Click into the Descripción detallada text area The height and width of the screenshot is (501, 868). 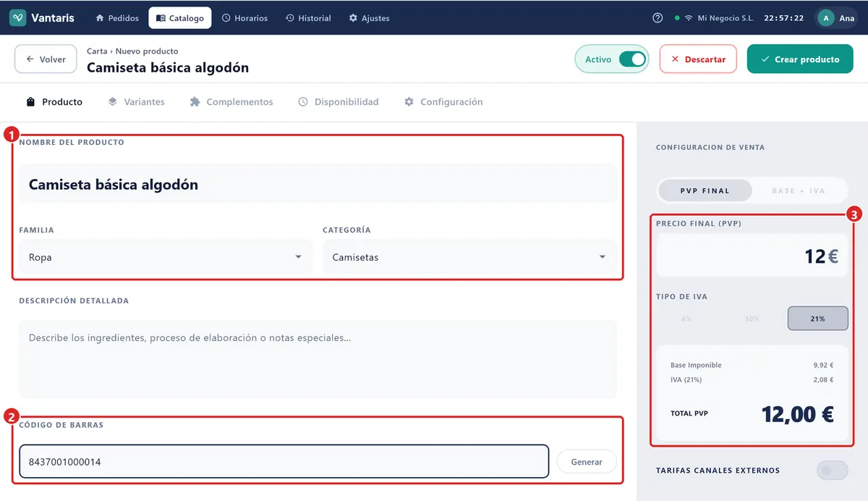point(318,359)
